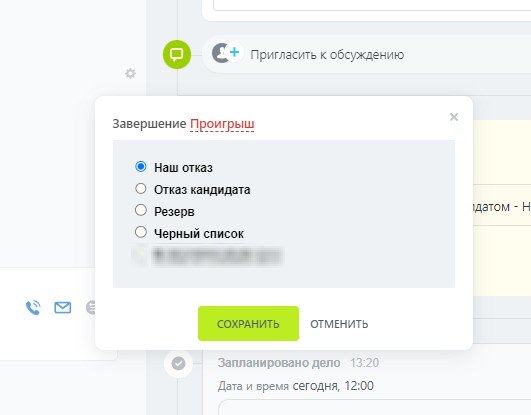Click the ОТМЕНИТЬ link
The image size is (531, 415).
coord(339,324)
